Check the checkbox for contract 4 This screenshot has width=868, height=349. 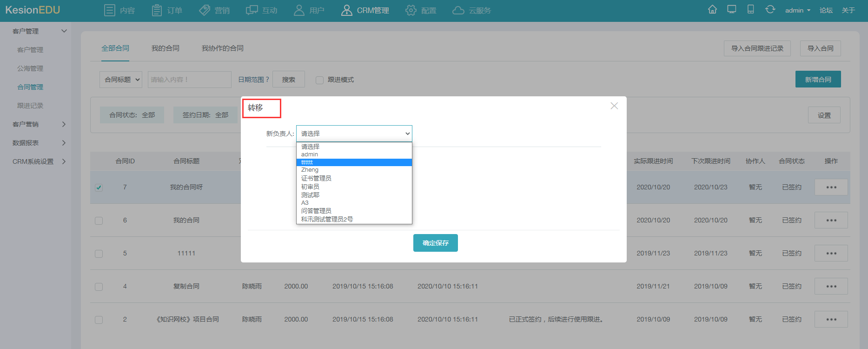tap(99, 287)
